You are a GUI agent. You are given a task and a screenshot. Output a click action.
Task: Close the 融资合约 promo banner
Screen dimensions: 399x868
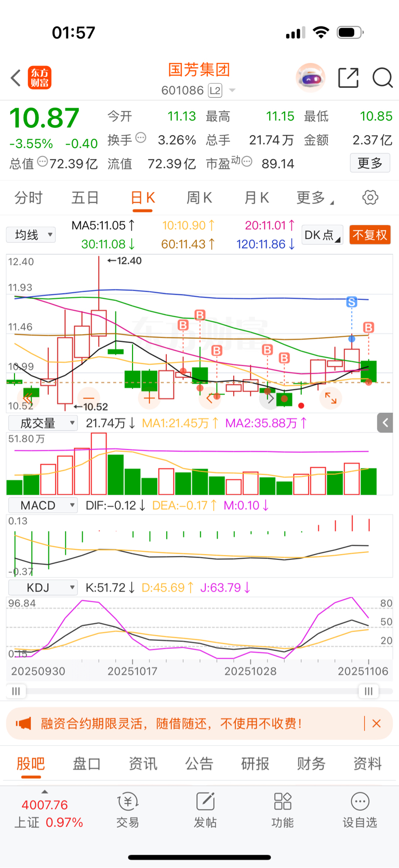377,724
